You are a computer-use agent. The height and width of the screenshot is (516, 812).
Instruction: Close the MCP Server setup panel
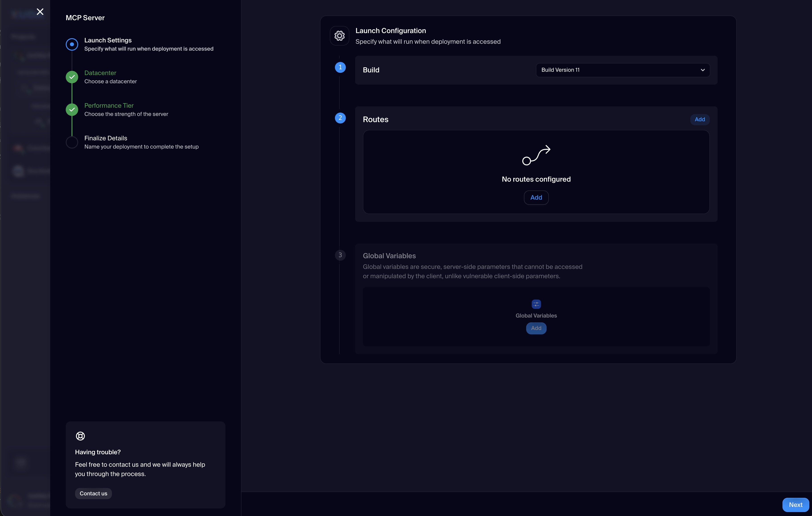pos(40,12)
